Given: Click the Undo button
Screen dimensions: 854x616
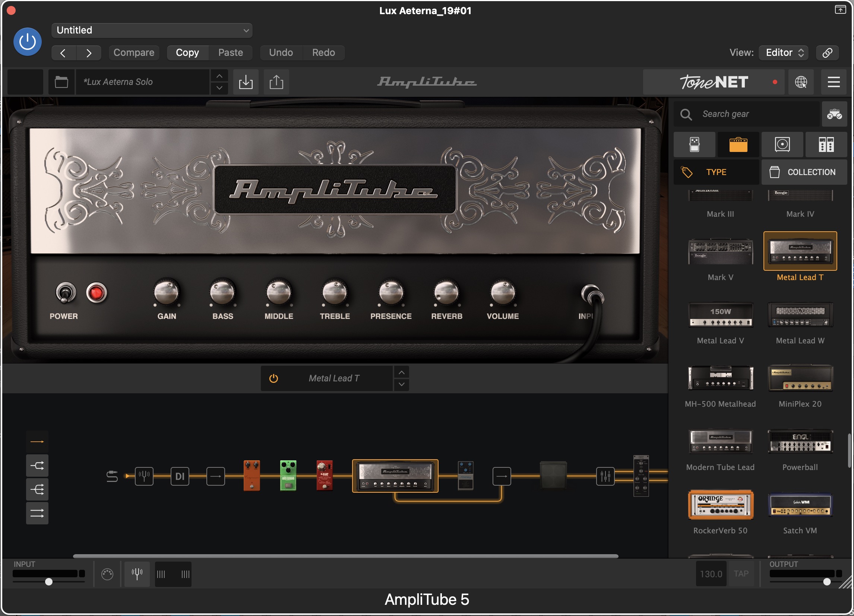Looking at the screenshot, I should coord(281,53).
